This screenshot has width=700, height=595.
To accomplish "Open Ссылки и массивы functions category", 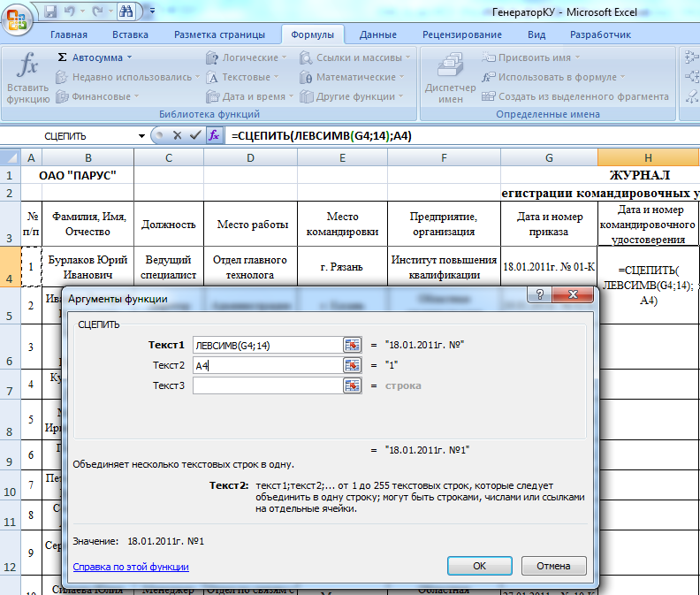I will (x=355, y=57).
